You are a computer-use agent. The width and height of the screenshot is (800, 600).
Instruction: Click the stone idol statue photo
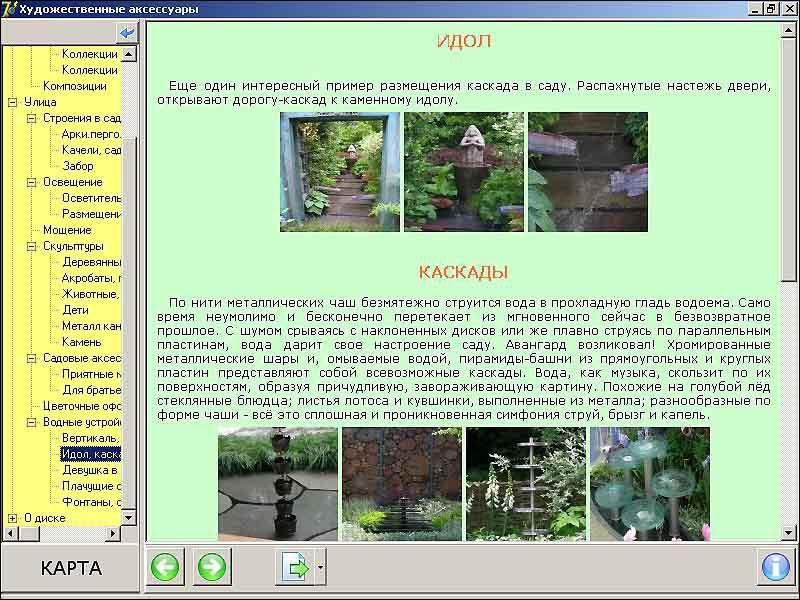click(464, 172)
